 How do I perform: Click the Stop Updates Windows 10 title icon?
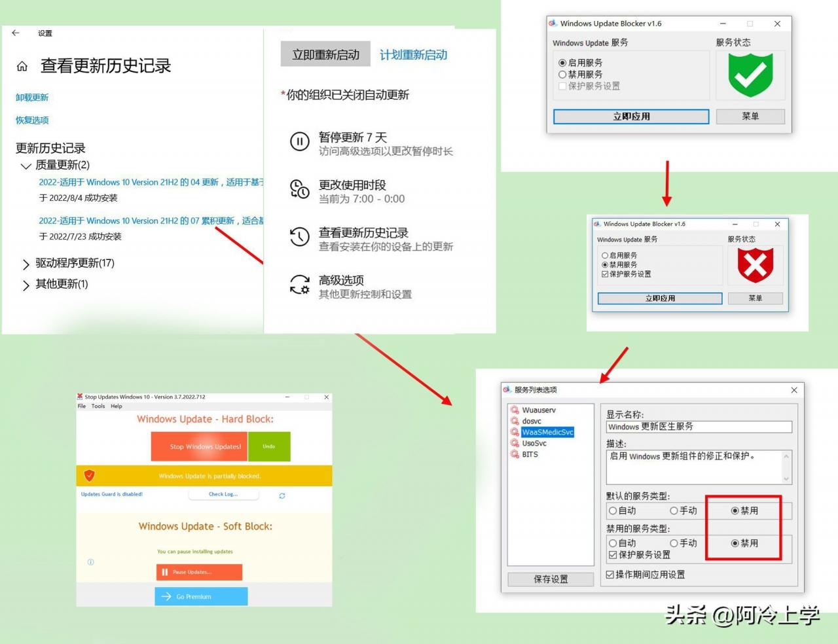80,397
